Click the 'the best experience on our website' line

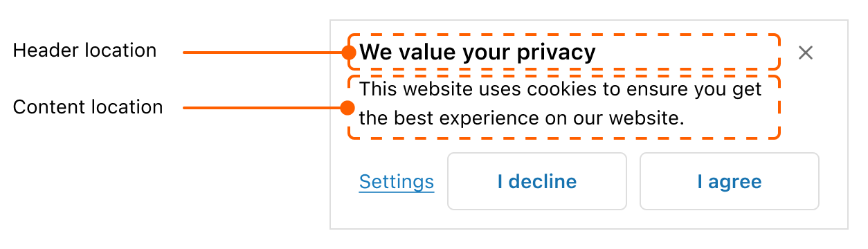(522, 118)
